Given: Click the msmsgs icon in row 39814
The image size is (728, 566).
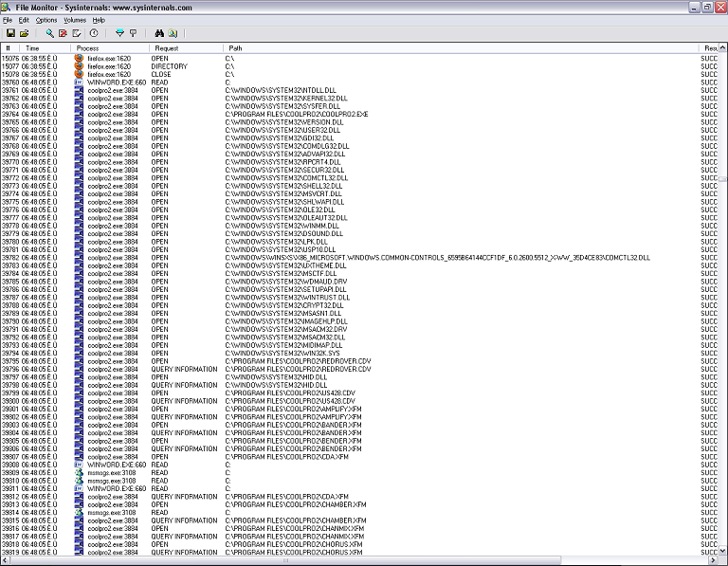Looking at the screenshot, I should (79, 513).
